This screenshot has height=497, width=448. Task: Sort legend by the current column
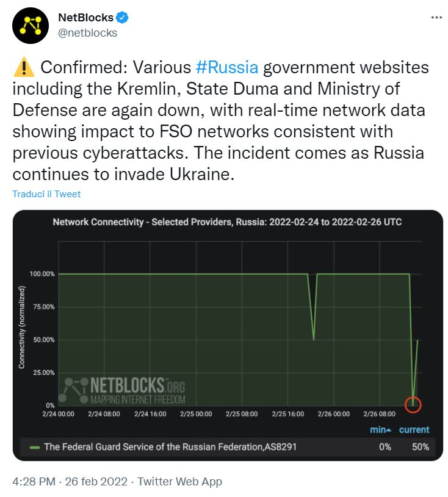414,430
